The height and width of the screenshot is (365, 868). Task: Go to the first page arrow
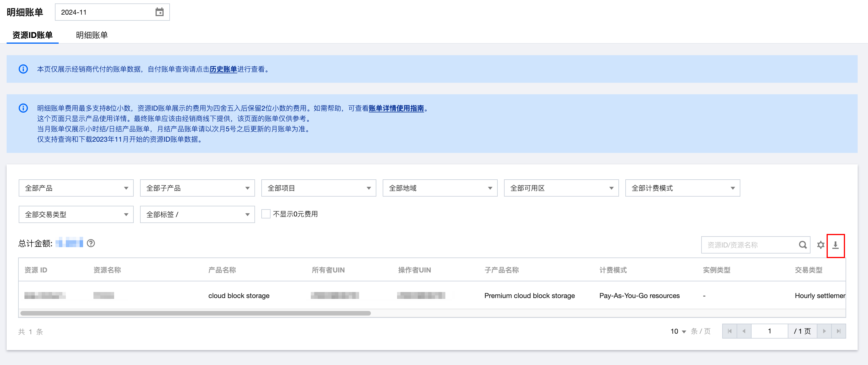[x=729, y=331]
